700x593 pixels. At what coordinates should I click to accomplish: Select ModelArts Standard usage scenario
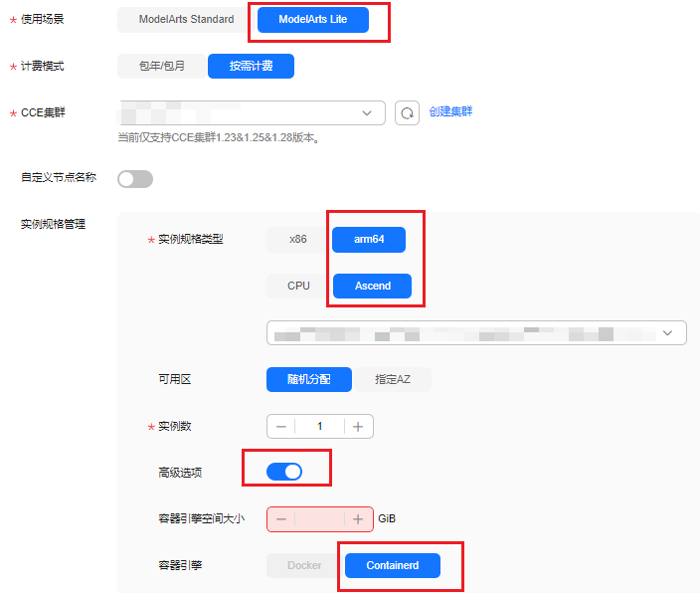186,20
